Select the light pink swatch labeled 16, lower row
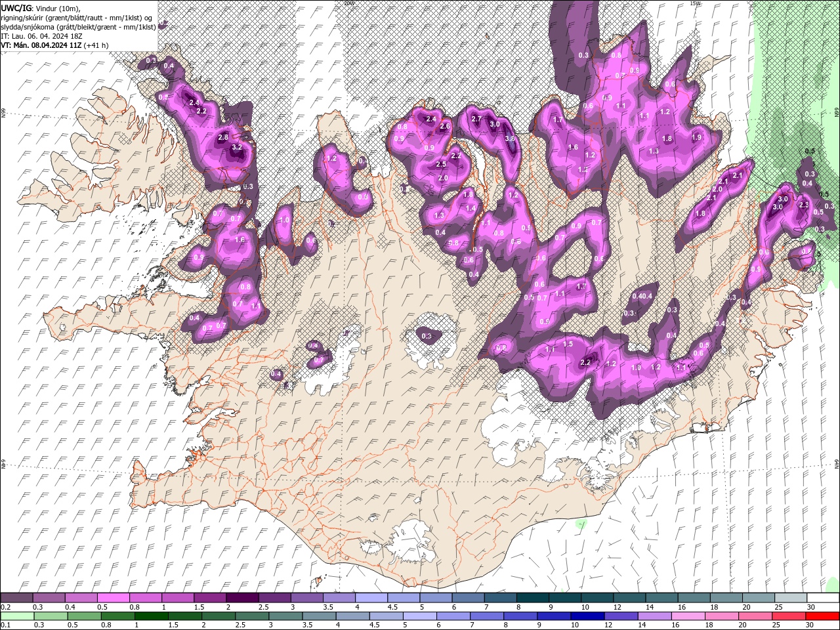 click(x=688, y=616)
